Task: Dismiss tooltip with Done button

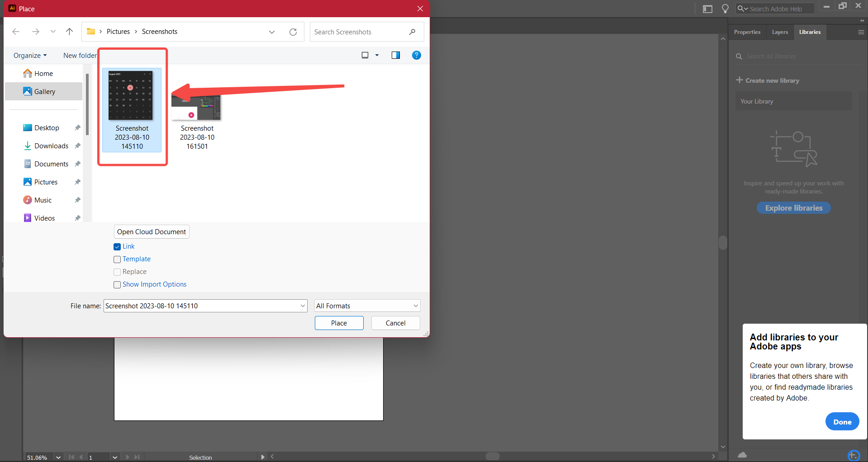Action: point(842,422)
